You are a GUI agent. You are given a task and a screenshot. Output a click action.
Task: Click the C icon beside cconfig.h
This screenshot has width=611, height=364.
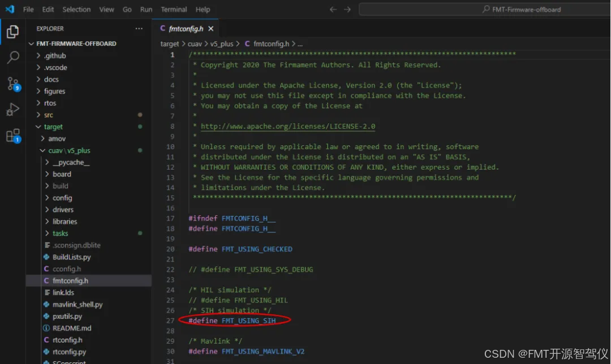point(46,268)
